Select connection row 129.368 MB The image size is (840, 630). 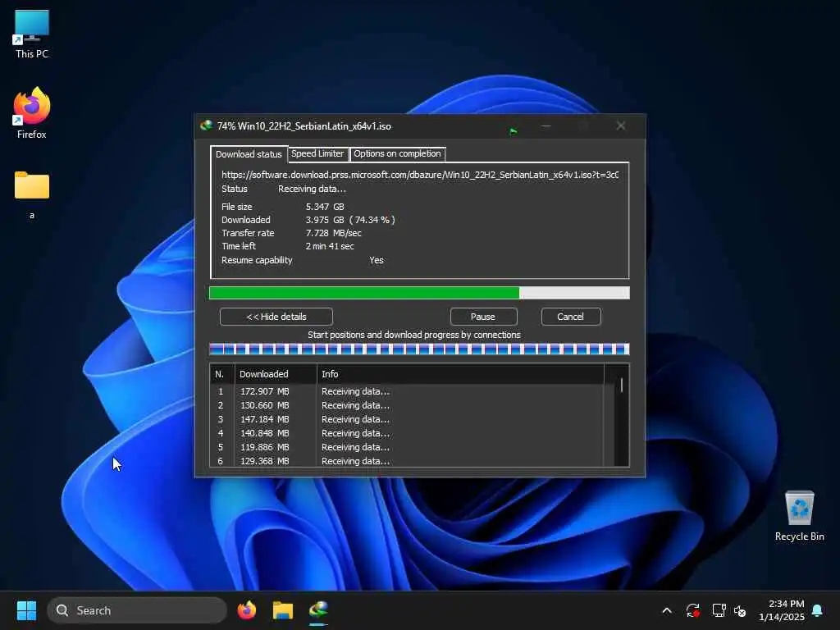pyautogui.click(x=407, y=461)
